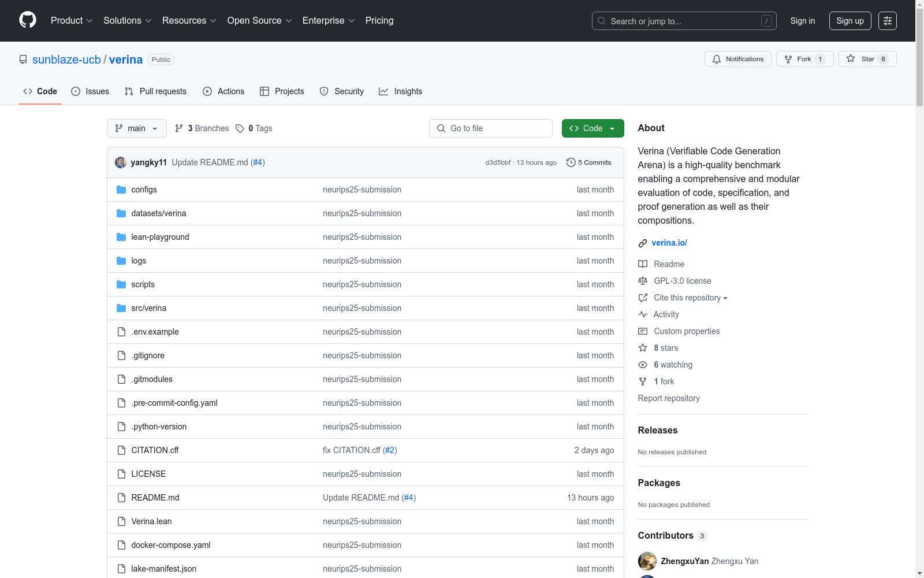Click the GitHub logo icon

(28, 20)
